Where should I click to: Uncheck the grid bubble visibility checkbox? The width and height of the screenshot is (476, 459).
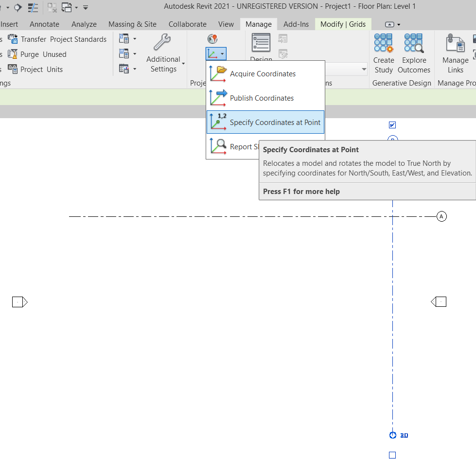pos(392,125)
